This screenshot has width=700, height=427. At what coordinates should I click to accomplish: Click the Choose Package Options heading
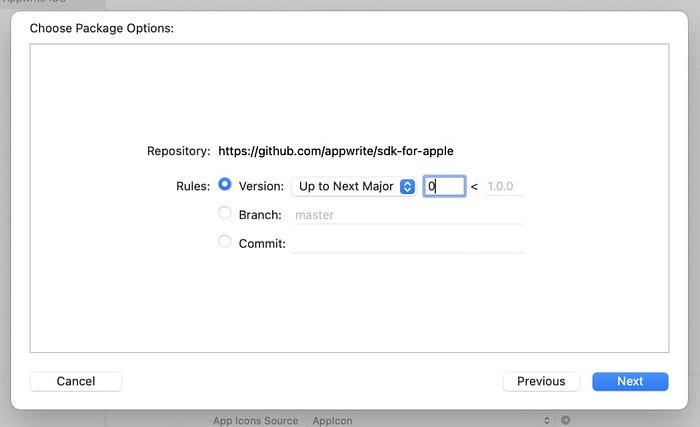pyautogui.click(x=102, y=28)
